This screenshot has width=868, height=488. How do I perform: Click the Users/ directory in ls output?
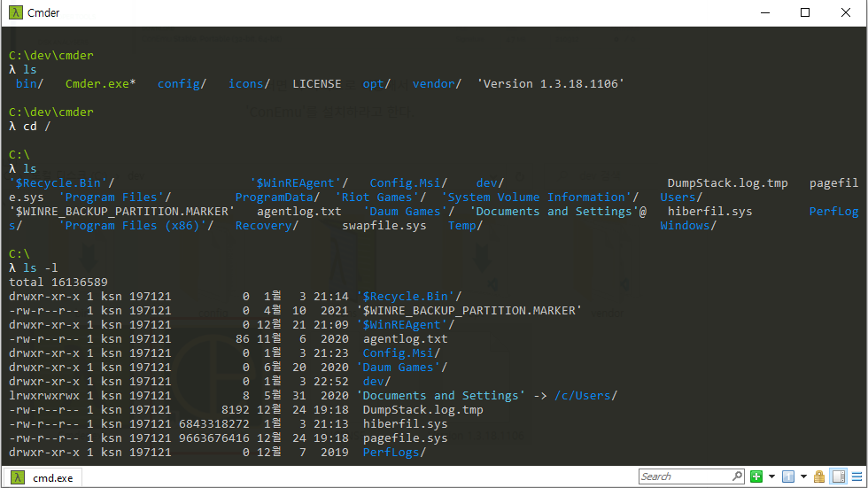point(681,197)
